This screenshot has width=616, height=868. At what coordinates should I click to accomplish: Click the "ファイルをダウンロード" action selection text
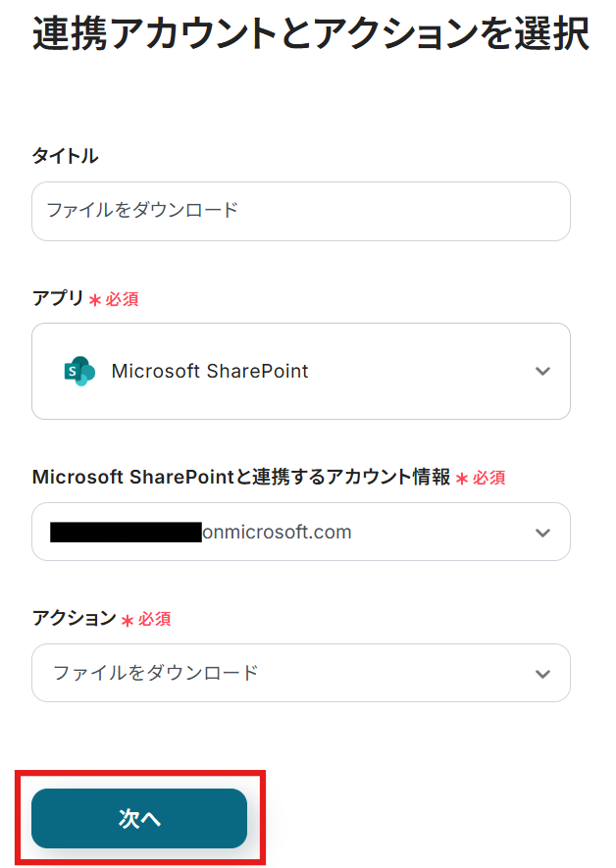click(x=155, y=673)
